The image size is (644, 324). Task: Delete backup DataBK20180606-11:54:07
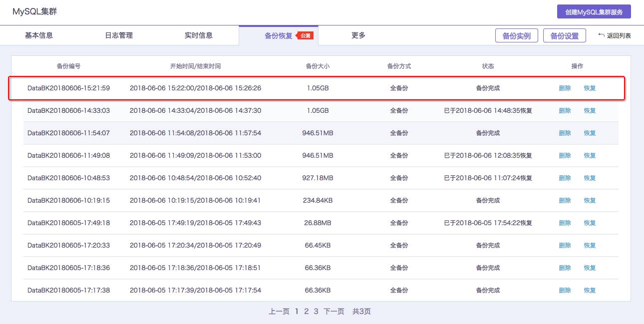565,133
